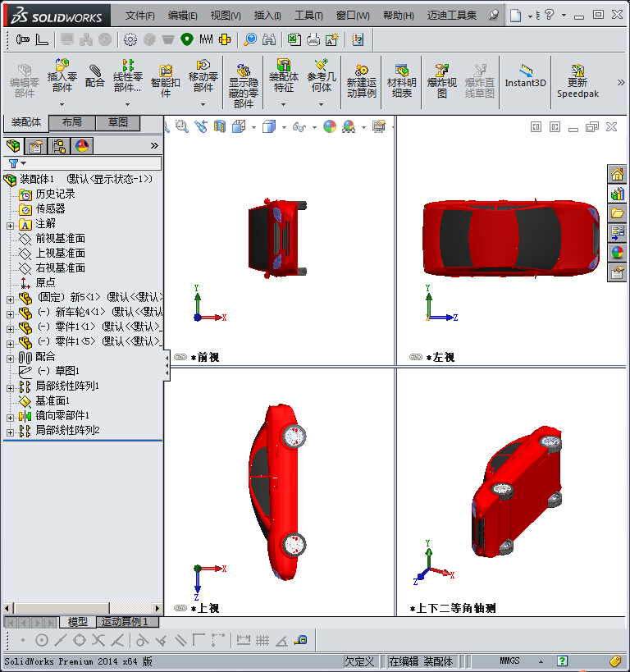Click the rollback bar below 局部线性阵列2
The height and width of the screenshot is (672, 630).
tap(83, 440)
